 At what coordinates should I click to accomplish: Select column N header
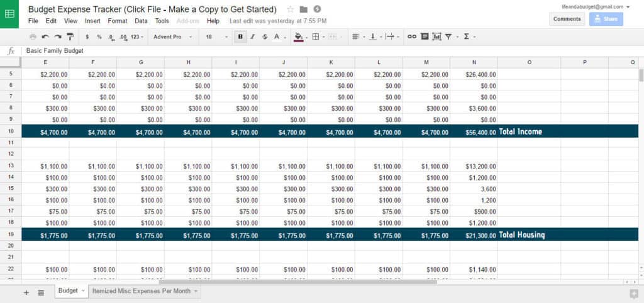click(x=474, y=62)
